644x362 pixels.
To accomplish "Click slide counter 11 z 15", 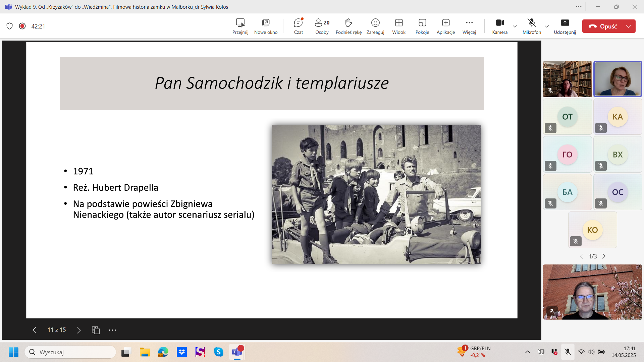I will 57,330.
